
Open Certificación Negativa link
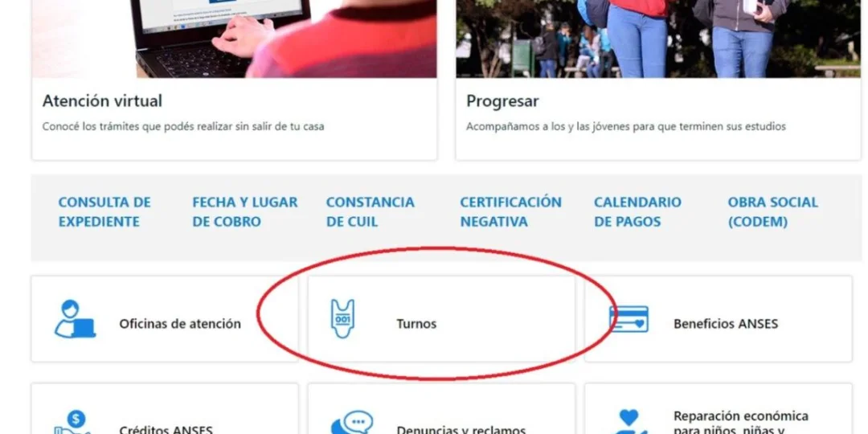511,212
